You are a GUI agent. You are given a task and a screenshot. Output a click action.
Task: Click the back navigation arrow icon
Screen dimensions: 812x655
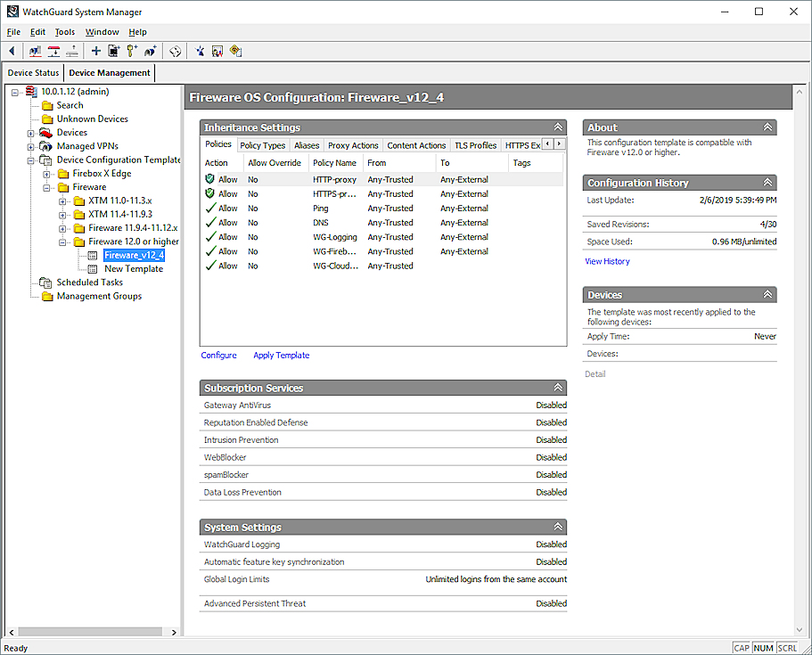11,51
